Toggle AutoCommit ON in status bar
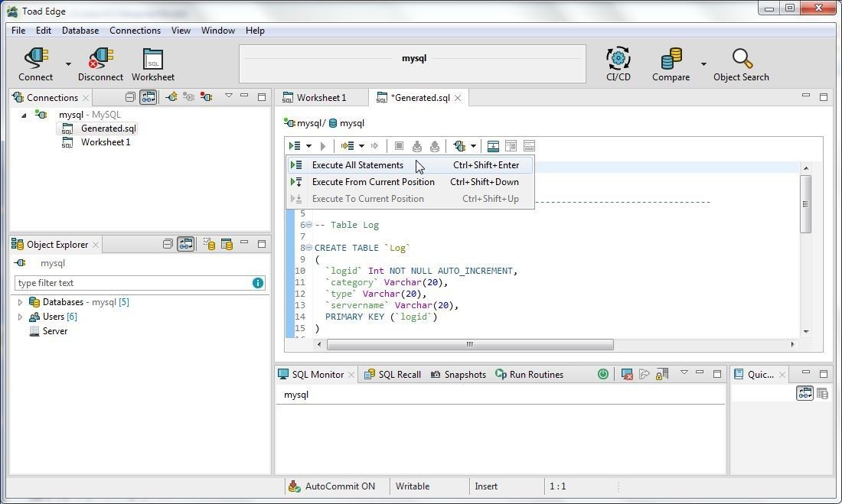The height and width of the screenshot is (504, 842). pos(332,486)
